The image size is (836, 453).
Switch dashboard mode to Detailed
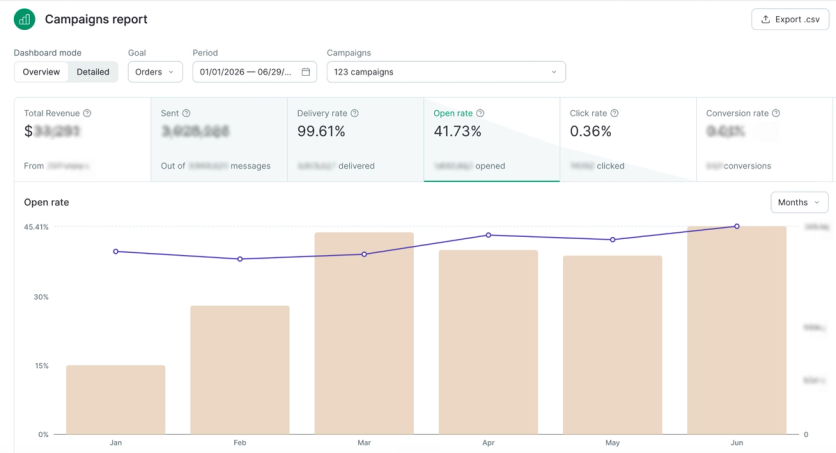[x=93, y=72]
